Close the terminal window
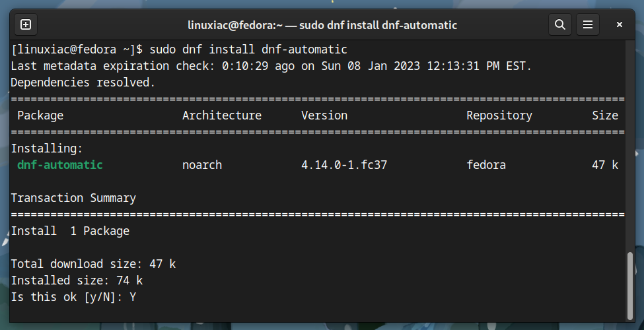Screen dimensions: 644x330 coord(620,24)
